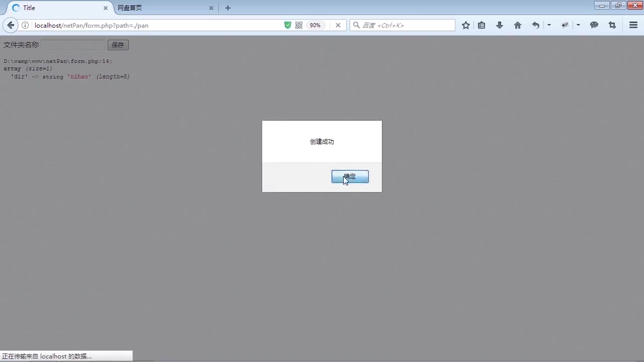The height and width of the screenshot is (362, 644).
Task: Click the 创建成功 message text
Action: pyautogui.click(x=322, y=142)
